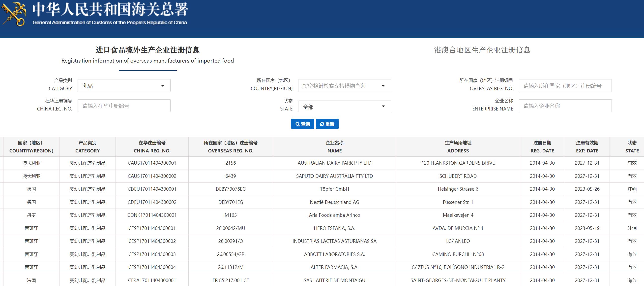Click registration number CESP17011404300003
Image resolution: width=644 pixels, height=286 pixels.
(x=152, y=254)
